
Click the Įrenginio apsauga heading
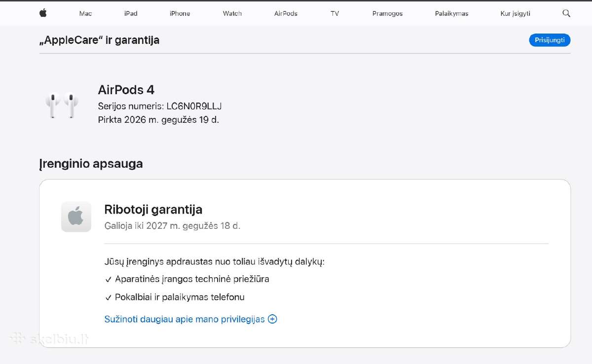(x=91, y=164)
